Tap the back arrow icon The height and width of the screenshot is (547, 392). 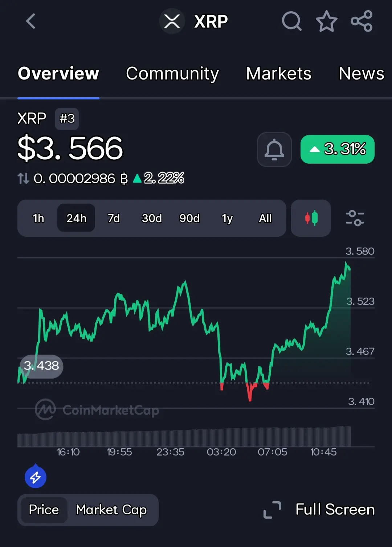pos(31,21)
